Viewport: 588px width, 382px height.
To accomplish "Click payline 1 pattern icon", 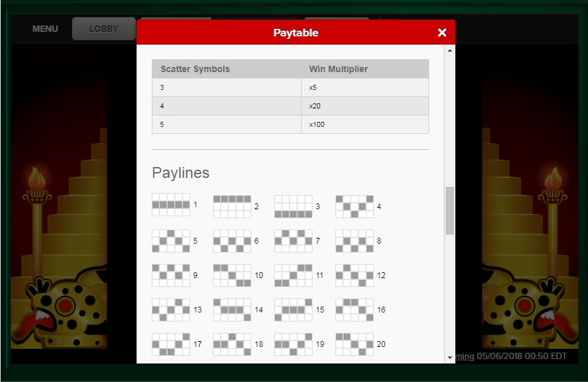I will coord(171,205).
